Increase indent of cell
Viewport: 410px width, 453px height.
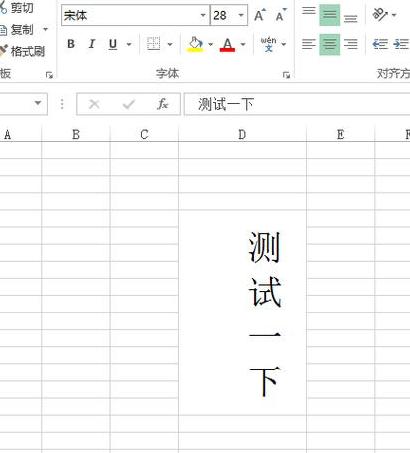click(401, 44)
